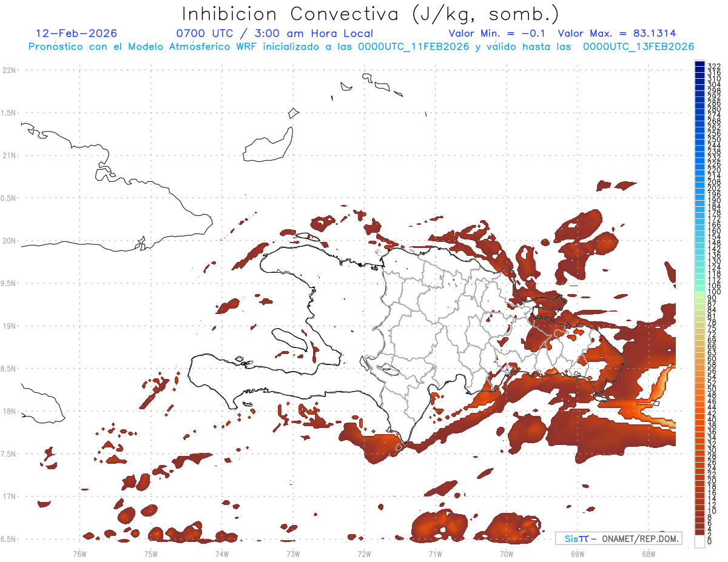Pick the light green 100 colorbar swatch

(x=699, y=293)
